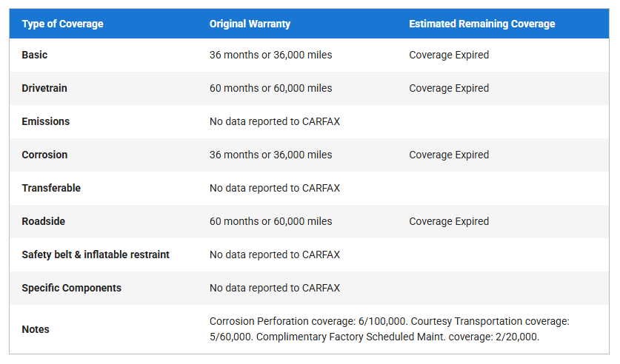Select the Basic coverage row label
Screen dimensions: 620x364
tap(35, 55)
